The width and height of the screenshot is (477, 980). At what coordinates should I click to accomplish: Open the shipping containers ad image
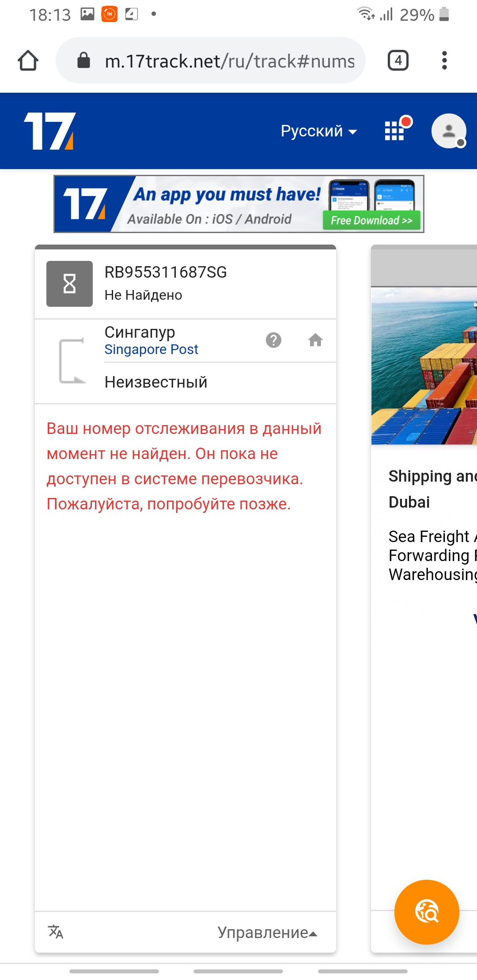click(424, 366)
